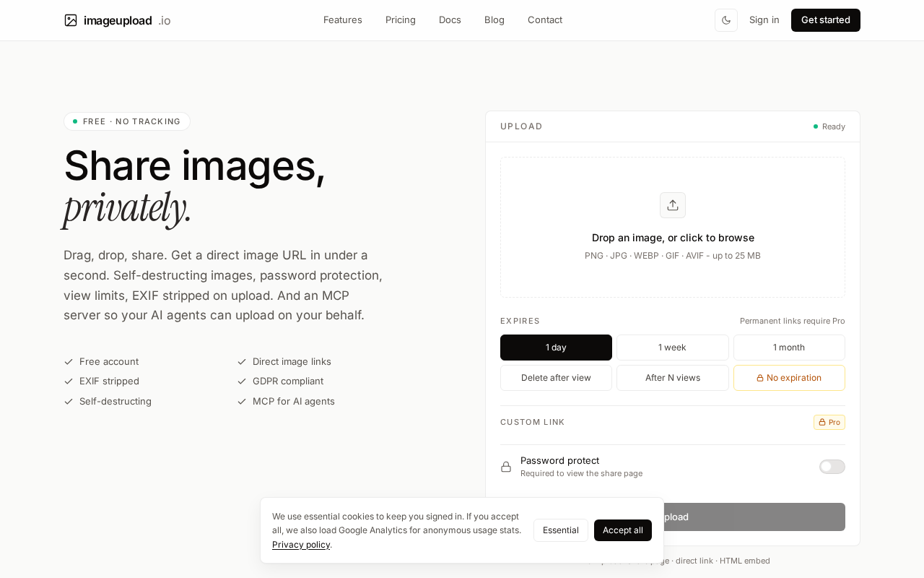The image size is (924, 578).
Task: Click the Get started button
Action: click(x=826, y=20)
